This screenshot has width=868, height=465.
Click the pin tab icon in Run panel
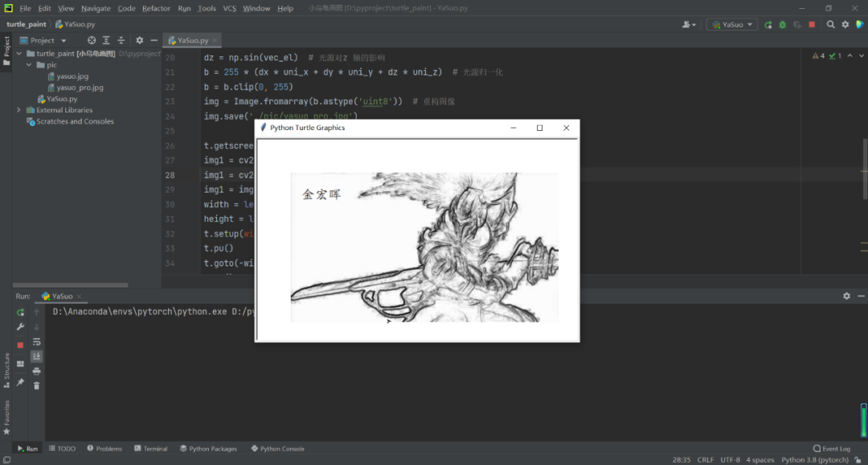tap(20, 382)
